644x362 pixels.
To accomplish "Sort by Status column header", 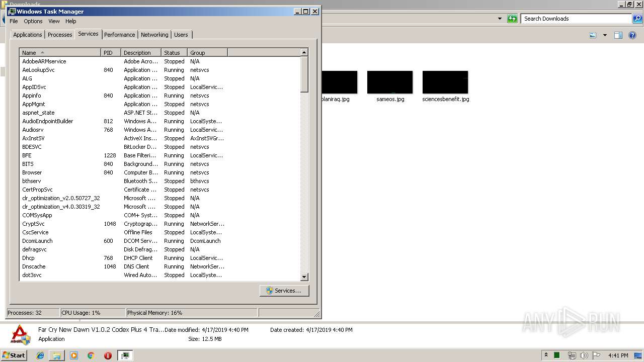I will click(175, 52).
